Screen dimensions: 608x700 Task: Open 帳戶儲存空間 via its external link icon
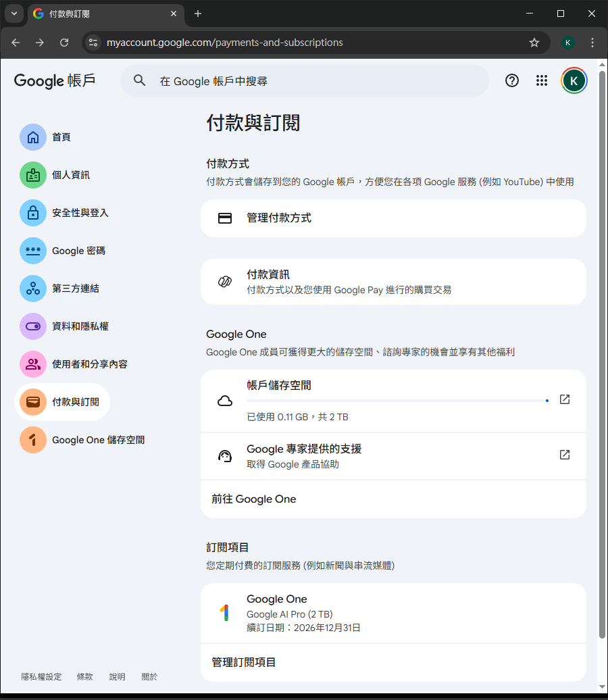(564, 399)
